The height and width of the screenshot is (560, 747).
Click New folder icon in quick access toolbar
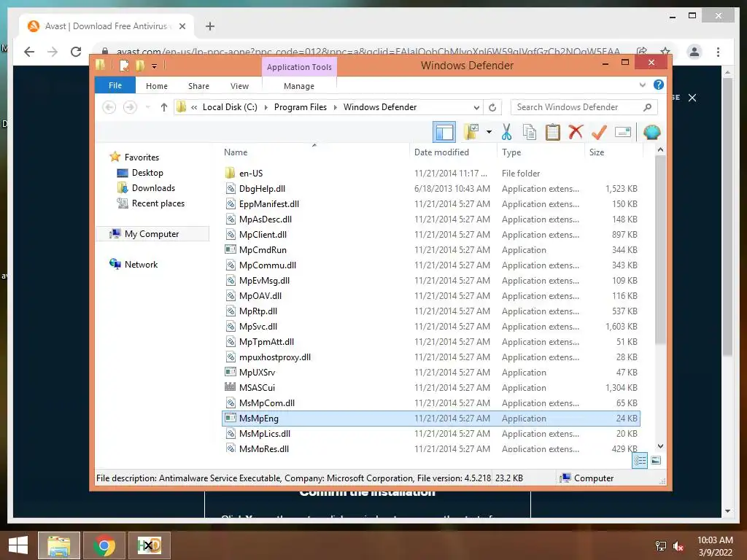[x=140, y=65]
